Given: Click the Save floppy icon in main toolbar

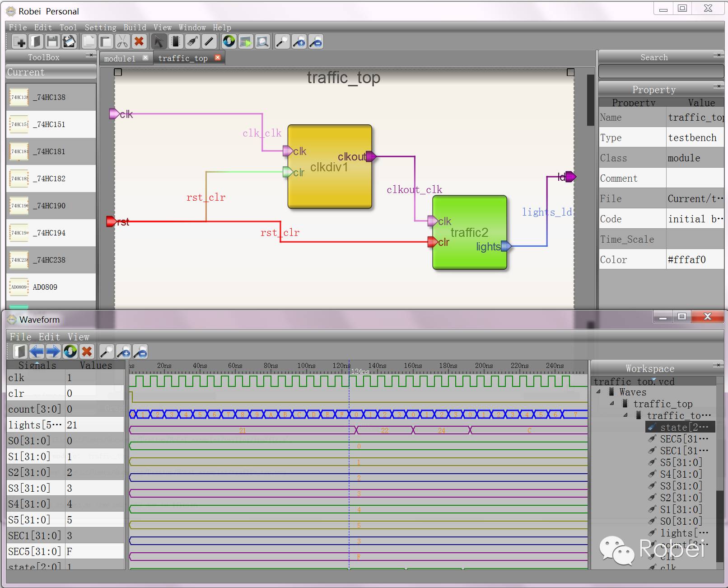Looking at the screenshot, I should [x=52, y=42].
